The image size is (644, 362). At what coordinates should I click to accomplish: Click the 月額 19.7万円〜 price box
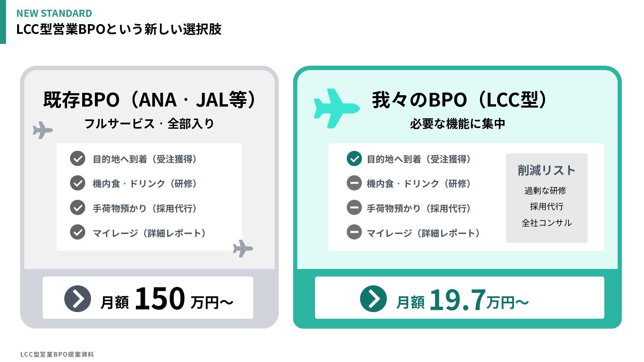pos(460,298)
